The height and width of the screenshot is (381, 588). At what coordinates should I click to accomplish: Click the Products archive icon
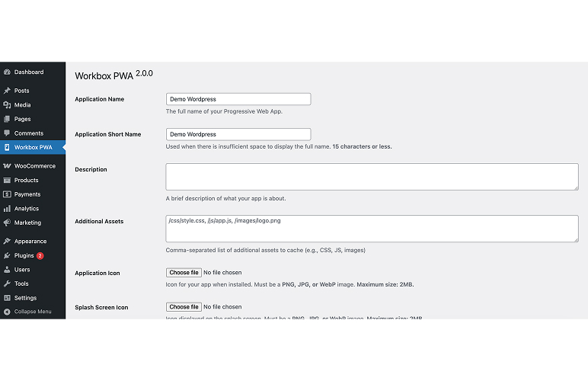tap(7, 180)
